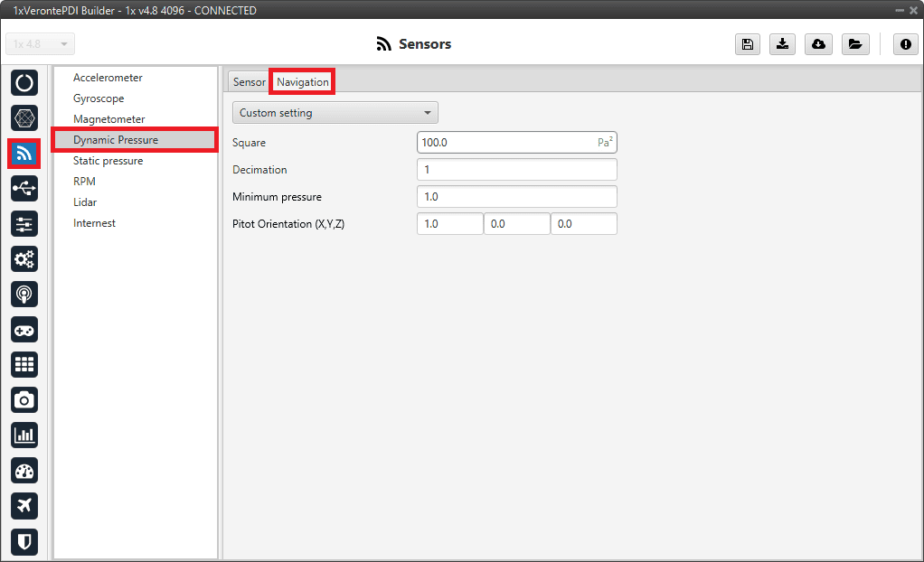Open the 1x 4.8 version dropdown
924x562 pixels.
(x=41, y=44)
